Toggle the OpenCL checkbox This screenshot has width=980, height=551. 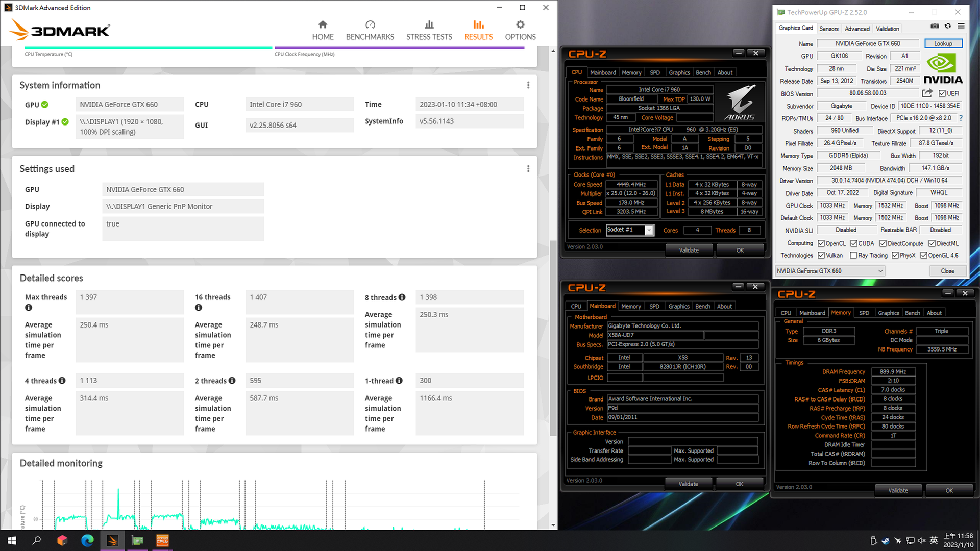(x=821, y=244)
